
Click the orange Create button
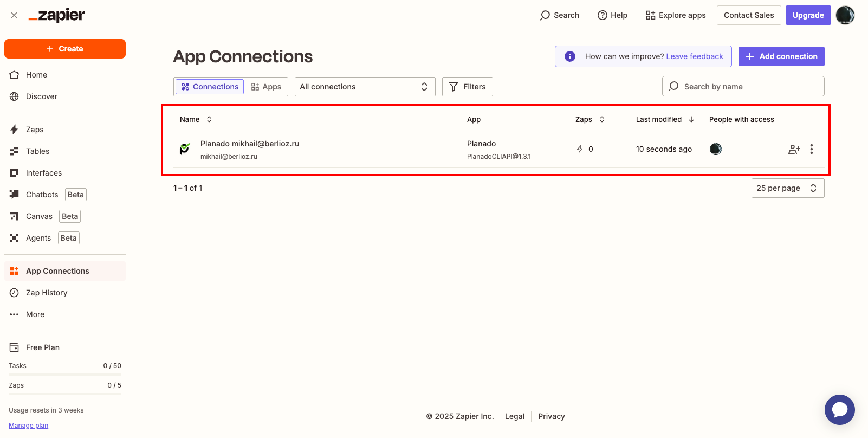[65, 49]
